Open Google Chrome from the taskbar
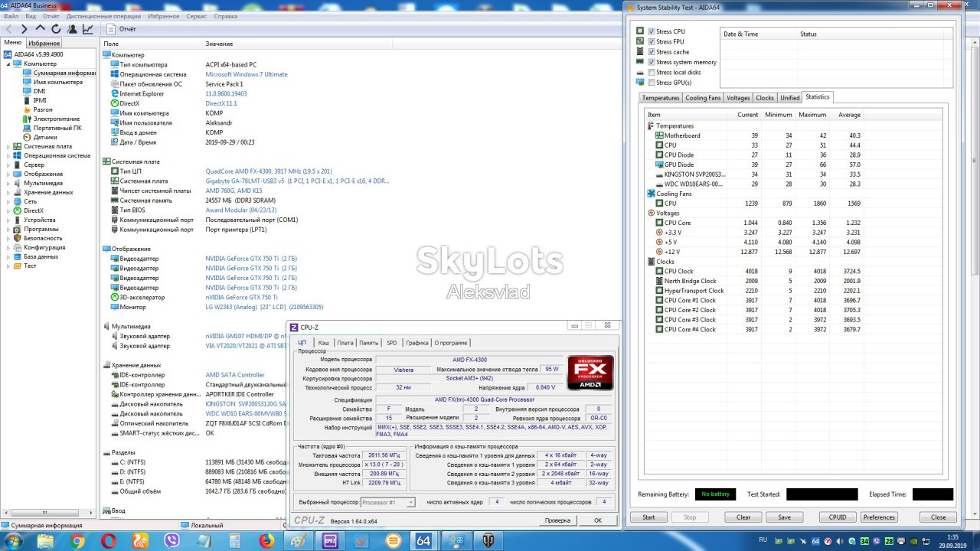 pos(77,541)
